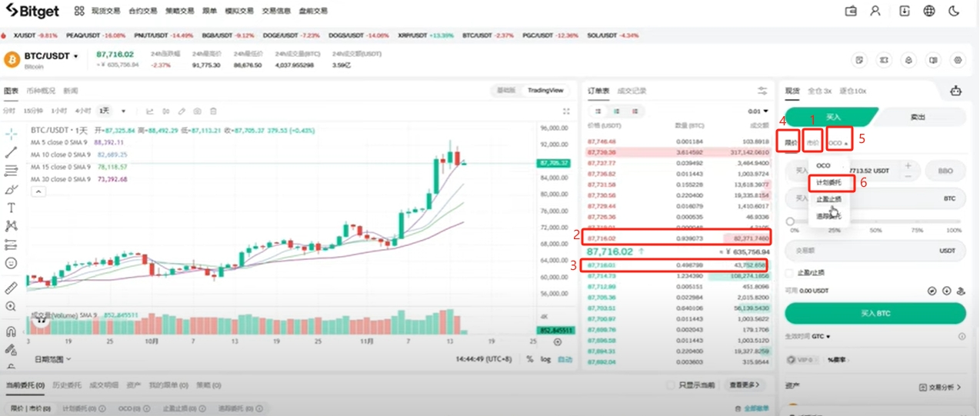Click the 交易额 USDT input field
980x416 pixels.
point(875,250)
